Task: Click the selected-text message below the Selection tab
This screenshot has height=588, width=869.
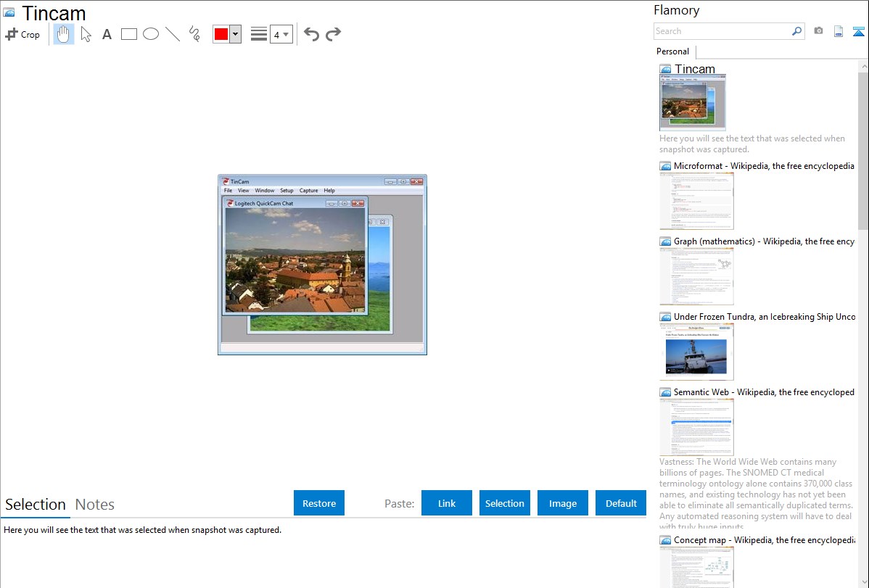Action: (142, 530)
